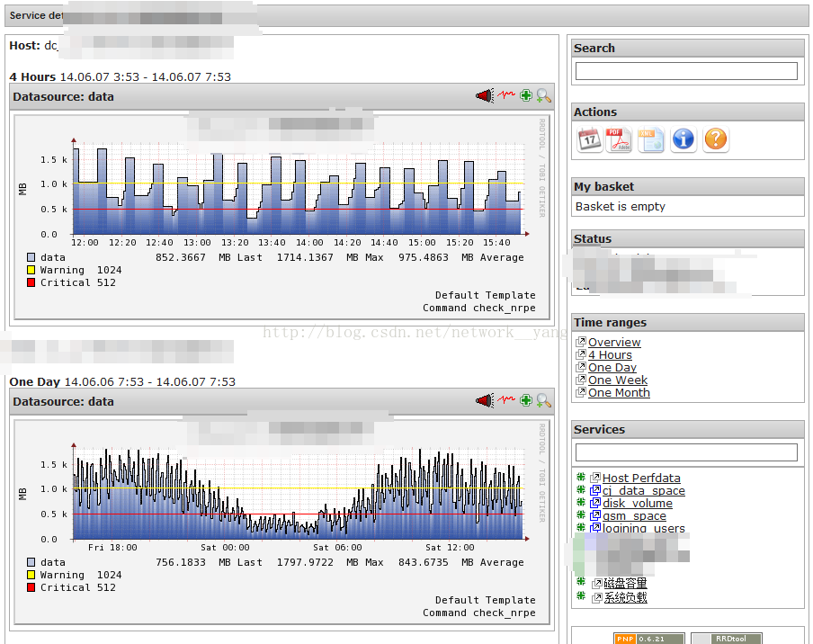
Task: Click the '852.3667' Last value in 4 Hours legend
Action: tap(181, 257)
